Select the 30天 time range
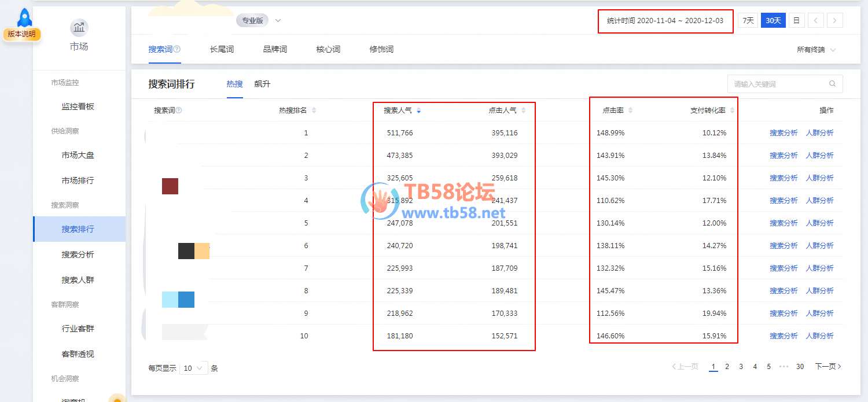Screen dimensions: 868x402 [x=773, y=21]
